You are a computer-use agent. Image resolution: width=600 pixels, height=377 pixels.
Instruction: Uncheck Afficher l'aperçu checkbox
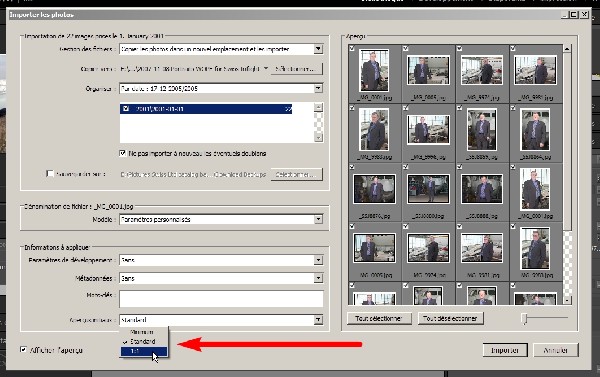(x=23, y=349)
